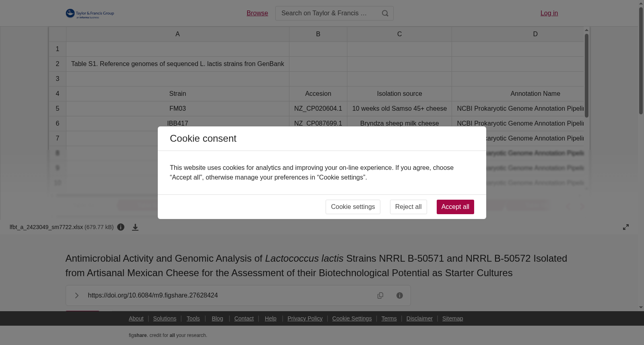Open the Blog footer link

pos(217,318)
